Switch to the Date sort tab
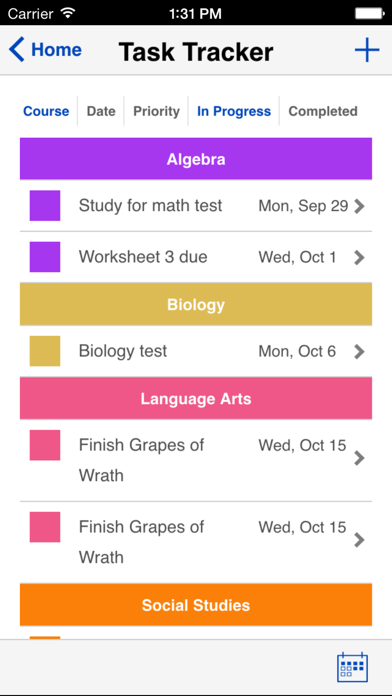Viewport: 392px width, 696px height. click(101, 111)
